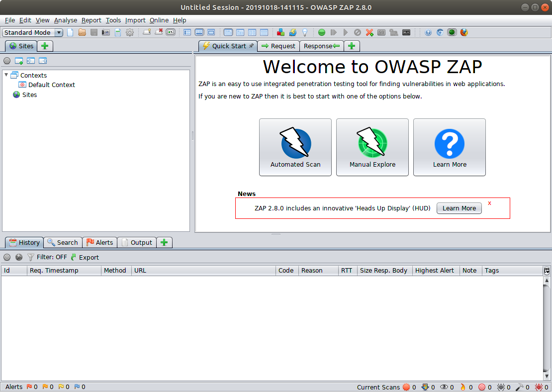This screenshot has width=552, height=392.
Task: Add a custom breakpoint with red X icon
Action: point(369,32)
